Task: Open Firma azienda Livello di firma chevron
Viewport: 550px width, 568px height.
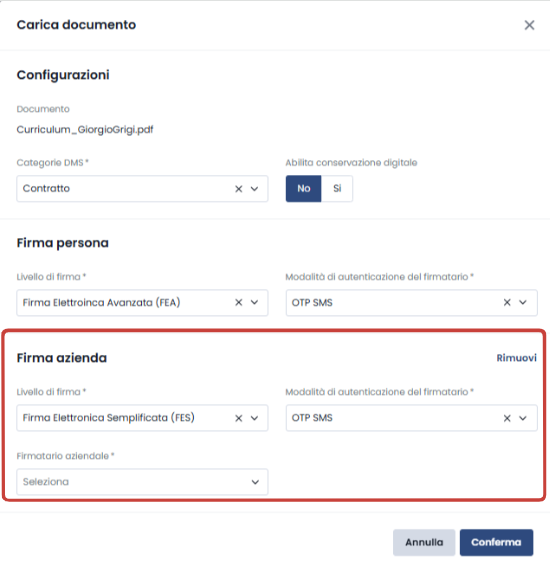Action: pos(255,418)
